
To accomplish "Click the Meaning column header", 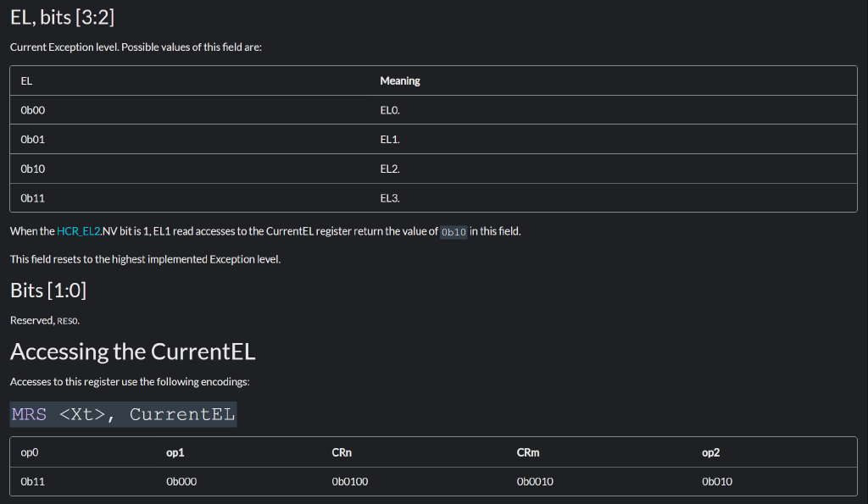I will coord(400,81).
